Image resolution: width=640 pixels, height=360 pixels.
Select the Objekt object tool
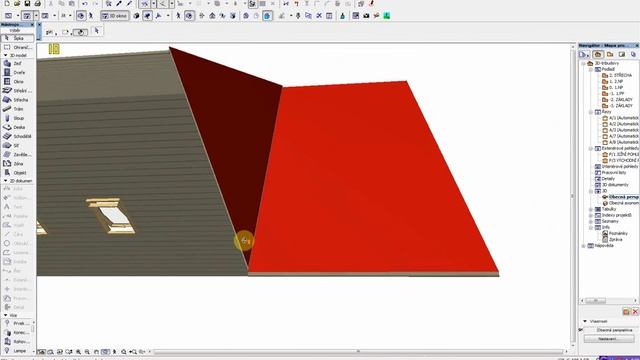click(x=18, y=173)
